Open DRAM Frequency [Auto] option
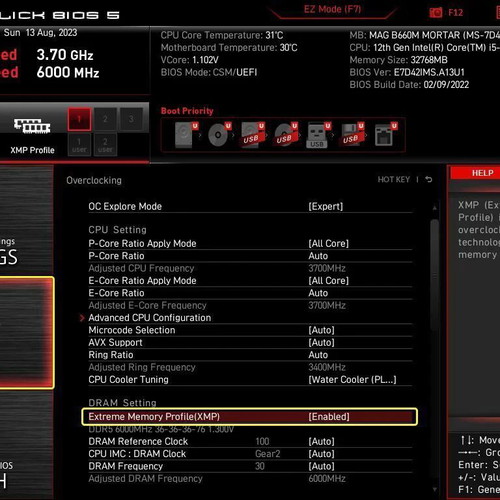This screenshot has width=500, height=500. pyautogui.click(x=250, y=466)
